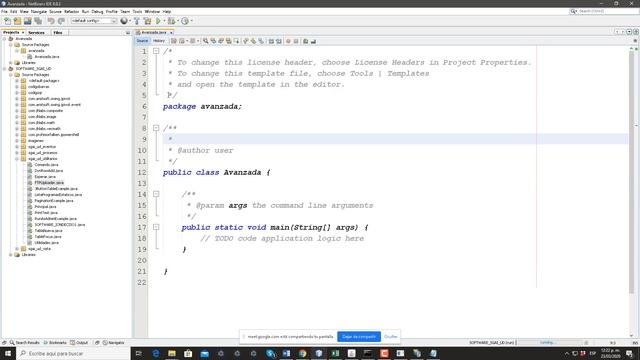This screenshot has width=640, height=360.
Task: Click the Save All toolbar icon
Action: [38, 21]
